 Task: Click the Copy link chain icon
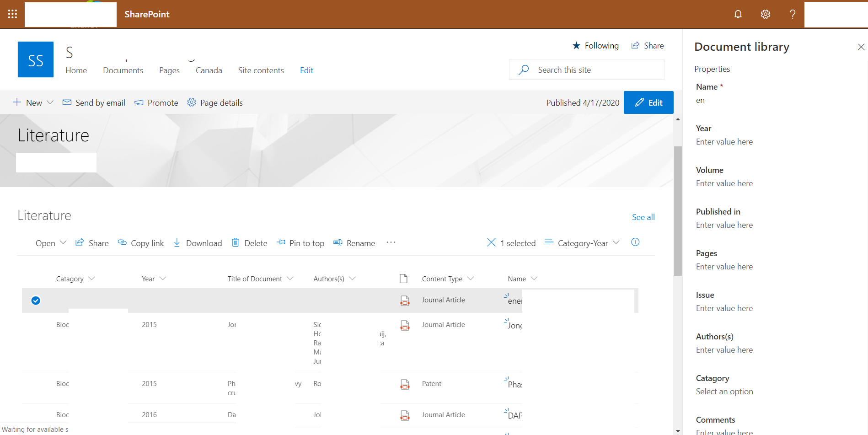click(x=122, y=242)
